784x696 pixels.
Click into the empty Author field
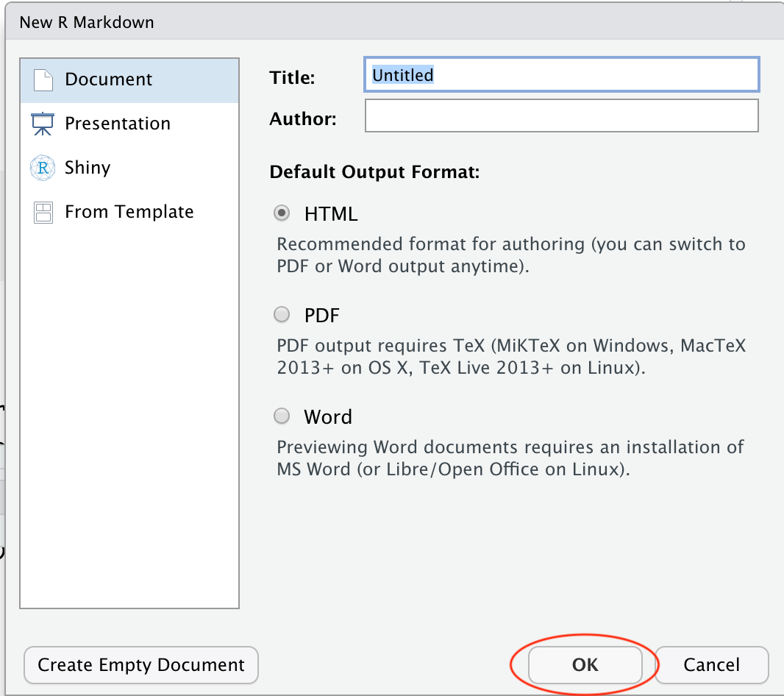pos(561,116)
